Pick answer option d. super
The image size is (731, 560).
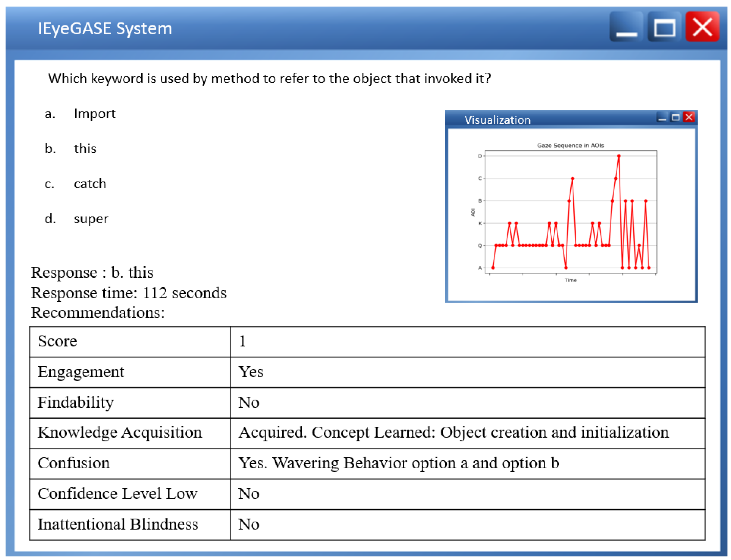tap(91, 219)
